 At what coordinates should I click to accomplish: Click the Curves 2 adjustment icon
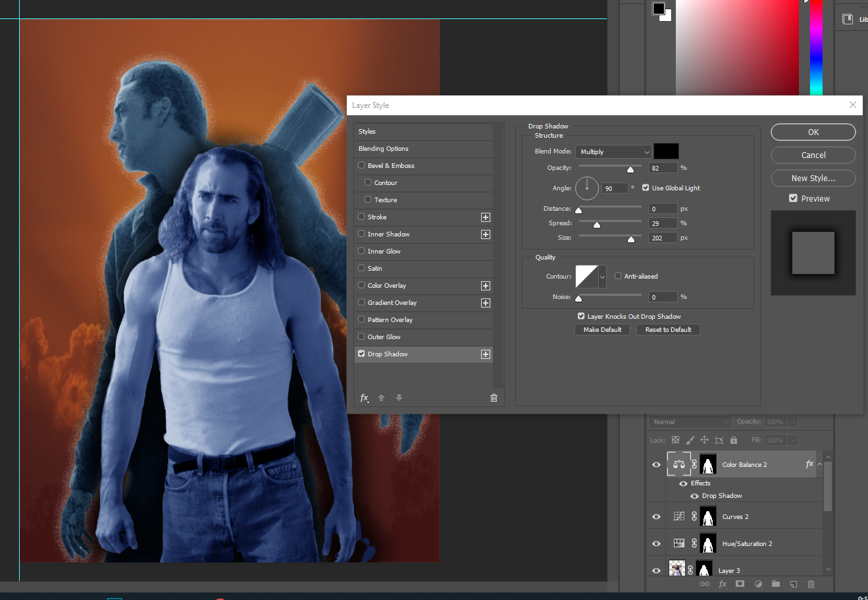pos(679,516)
